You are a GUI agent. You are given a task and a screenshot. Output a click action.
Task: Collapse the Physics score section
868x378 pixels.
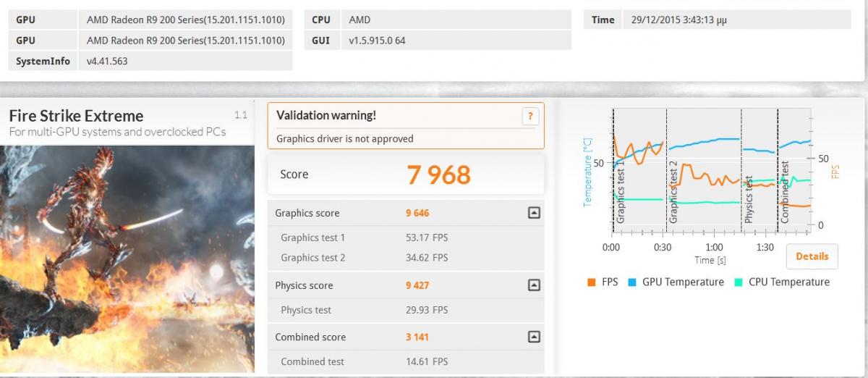tap(534, 285)
